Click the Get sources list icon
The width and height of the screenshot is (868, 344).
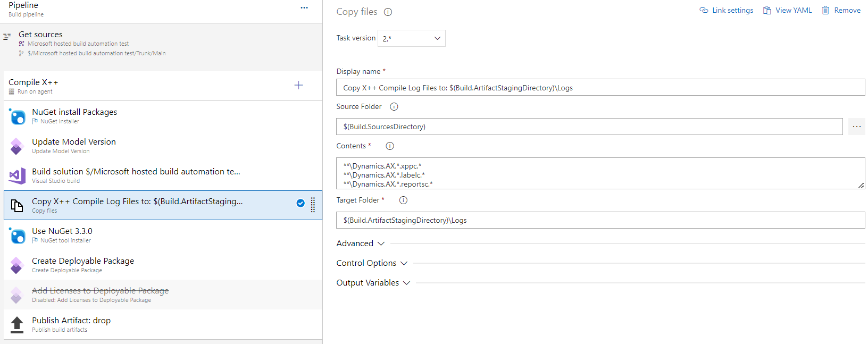[x=7, y=37]
